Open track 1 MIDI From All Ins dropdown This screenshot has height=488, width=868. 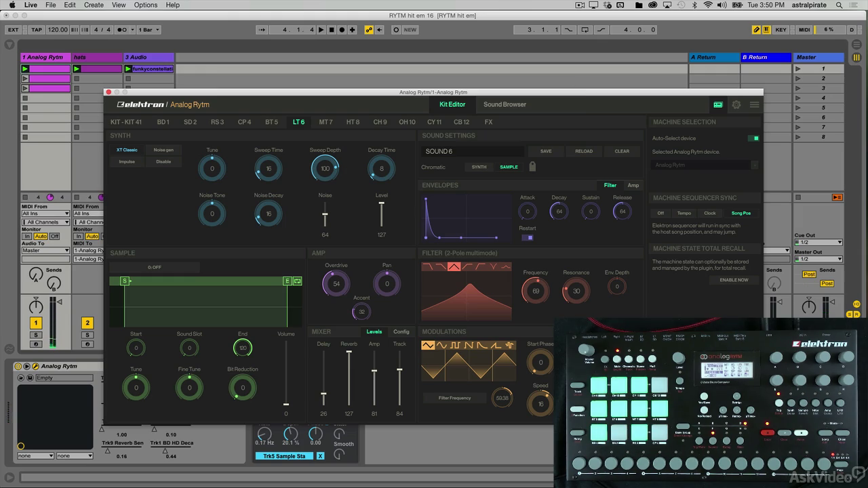pos(45,213)
